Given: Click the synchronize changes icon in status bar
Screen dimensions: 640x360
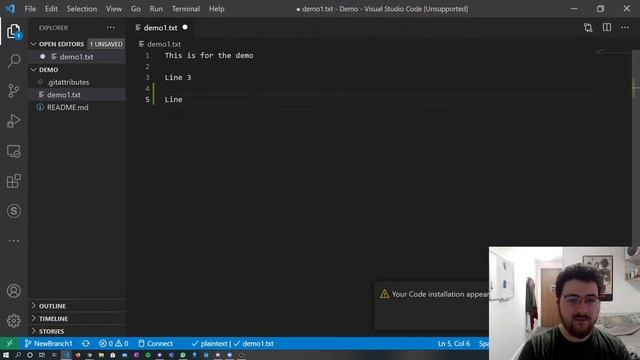Looking at the screenshot, I should point(86,344).
